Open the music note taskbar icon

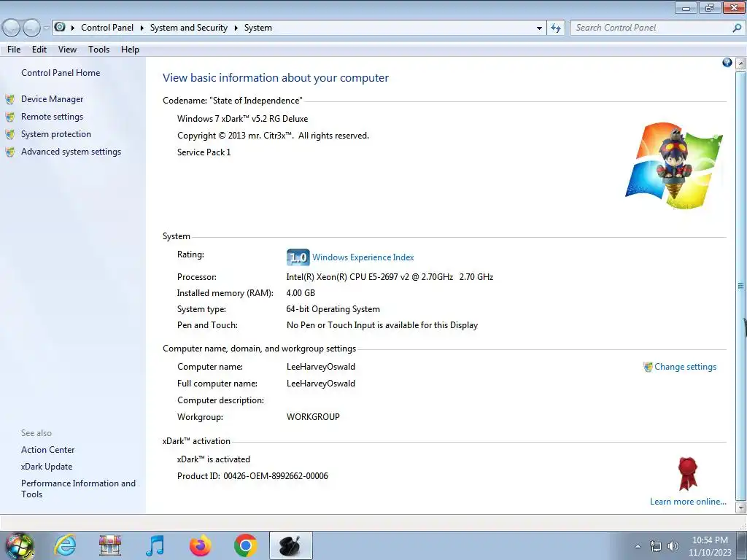[x=155, y=545]
